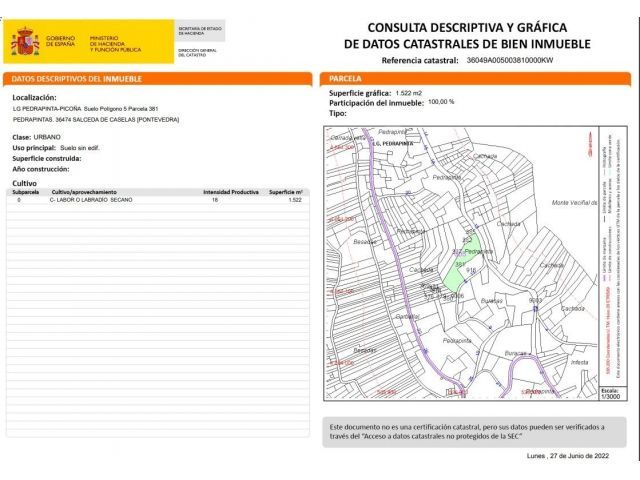This screenshot has height=480, width=640.
Task: Click the 'SECRETARÍA DE ESTADO DE HACIENDA' box
Action: [200, 31]
